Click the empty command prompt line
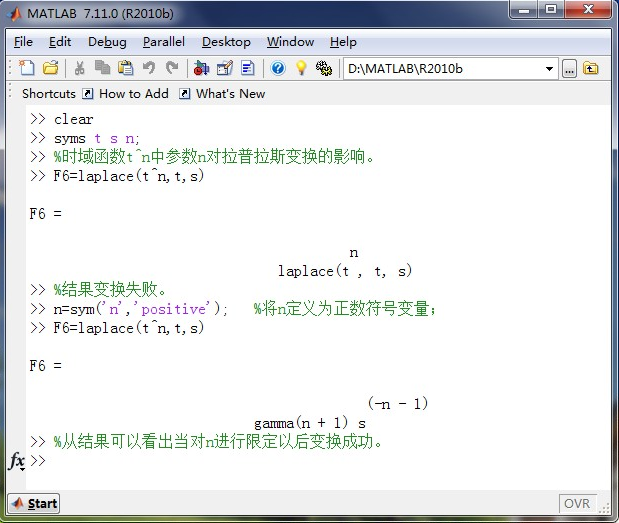The width and height of the screenshot is (619, 523). pyautogui.click(x=316, y=461)
